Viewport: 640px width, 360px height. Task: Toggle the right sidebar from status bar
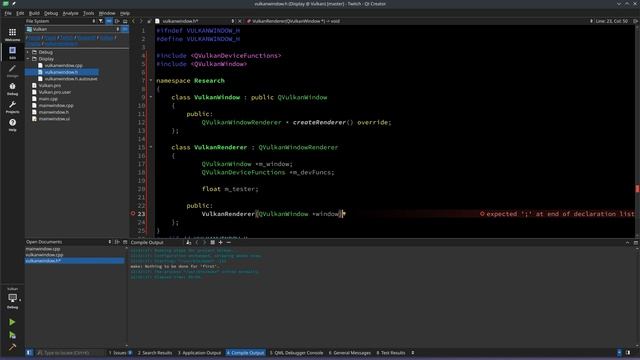pyautogui.click(x=628, y=353)
